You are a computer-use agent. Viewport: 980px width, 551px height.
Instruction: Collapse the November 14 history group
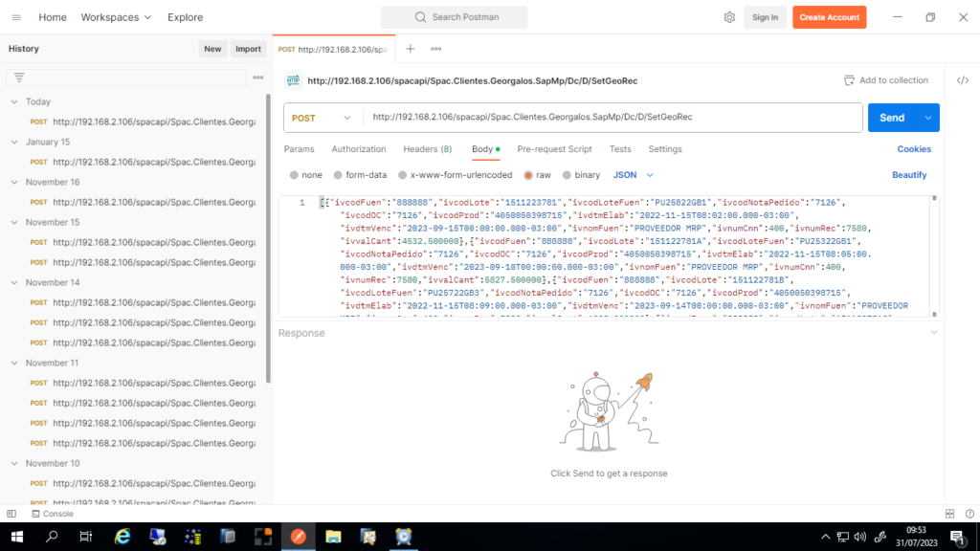[x=14, y=283]
